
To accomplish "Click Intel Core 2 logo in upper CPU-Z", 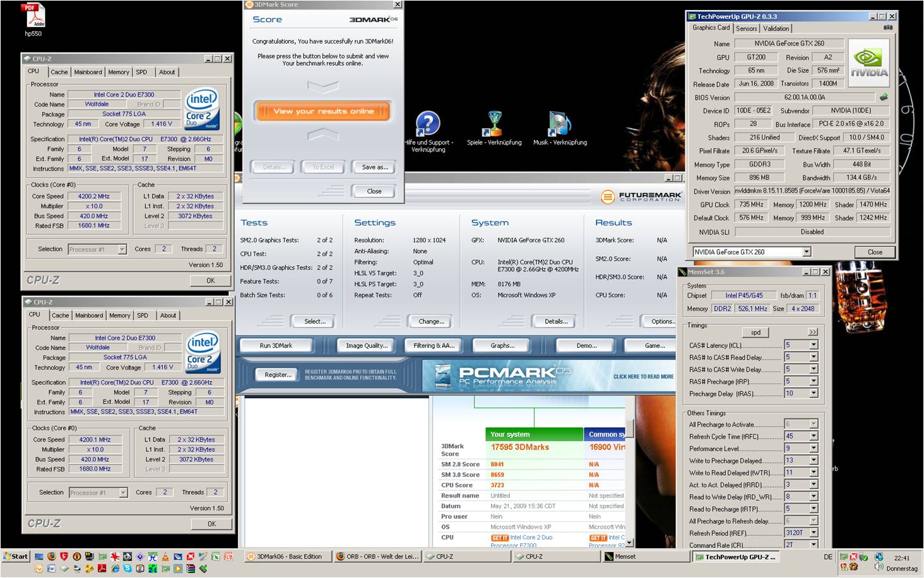I will point(202,109).
